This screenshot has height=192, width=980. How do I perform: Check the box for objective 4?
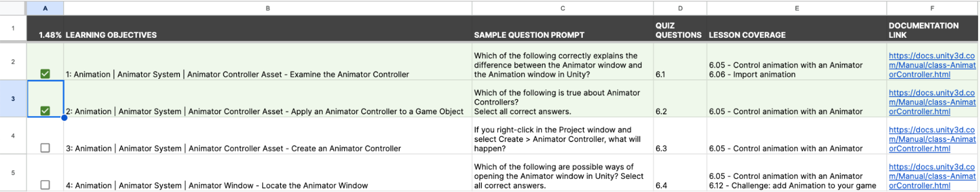45,185
